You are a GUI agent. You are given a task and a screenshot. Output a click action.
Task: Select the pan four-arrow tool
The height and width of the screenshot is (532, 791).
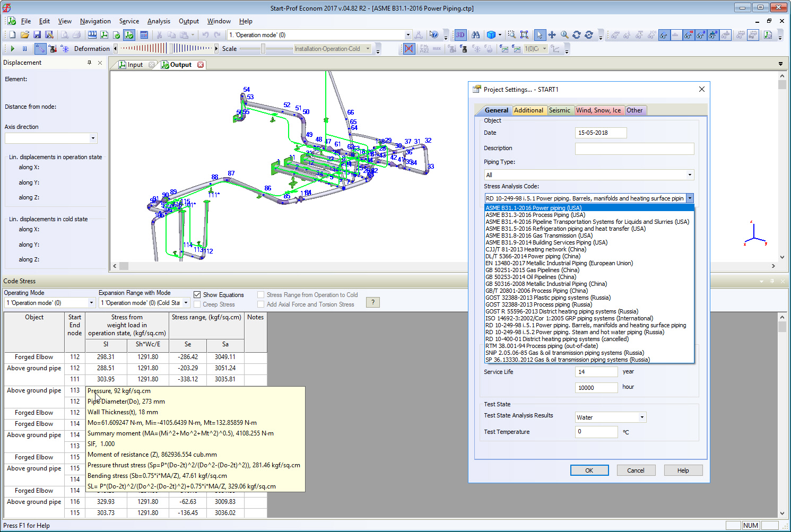(x=552, y=35)
